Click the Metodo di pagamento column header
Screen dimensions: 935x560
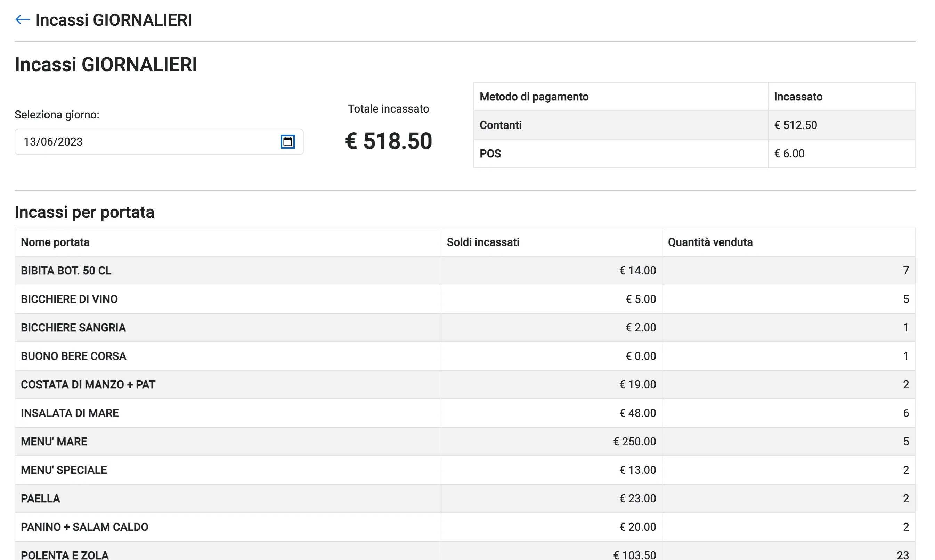point(534,97)
